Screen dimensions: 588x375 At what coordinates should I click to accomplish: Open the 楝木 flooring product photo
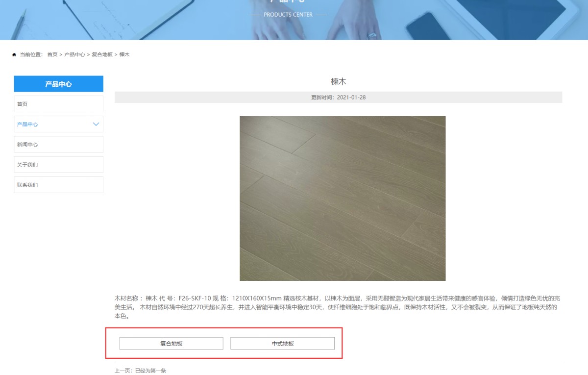coord(343,199)
